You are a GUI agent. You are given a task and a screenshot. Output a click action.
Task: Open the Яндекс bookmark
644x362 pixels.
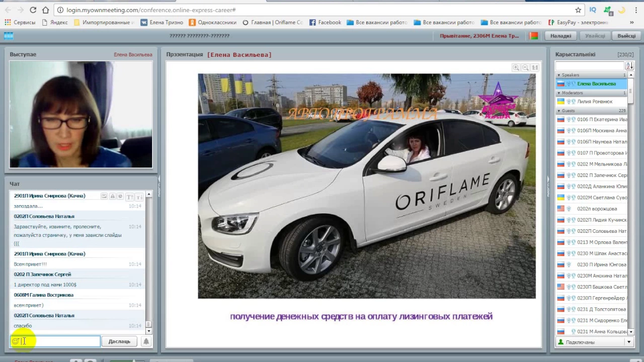pos(55,23)
